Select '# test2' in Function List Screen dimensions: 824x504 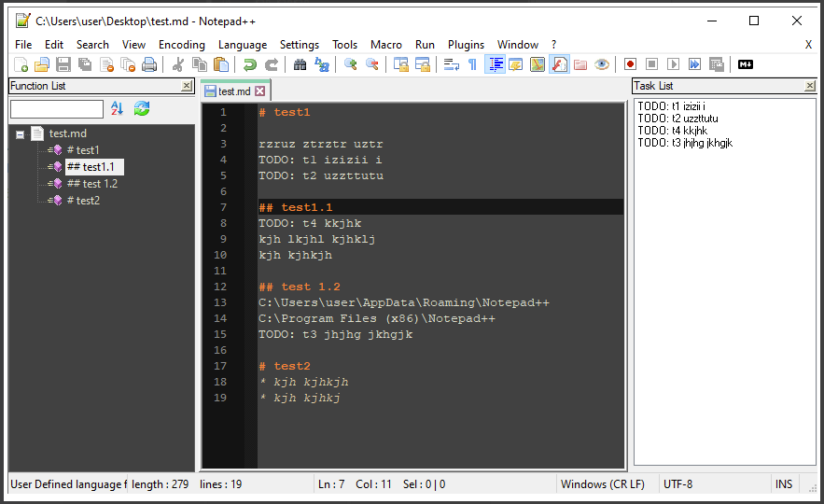[84, 201]
